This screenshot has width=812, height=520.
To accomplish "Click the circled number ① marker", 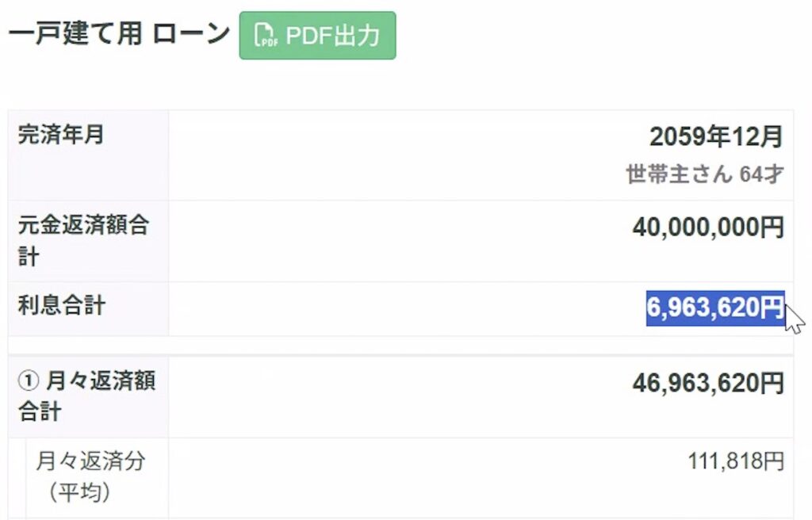I will [26, 381].
